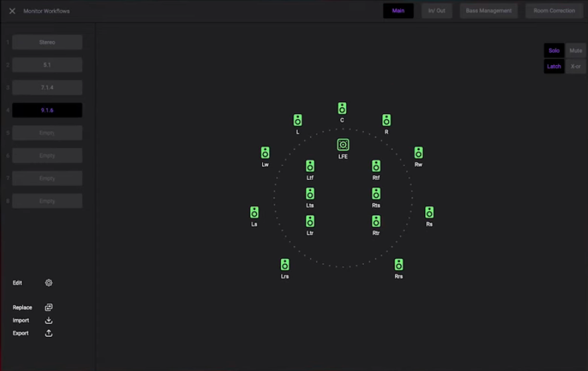Select Empty workflow slot 6
The image size is (588, 371).
[x=47, y=156]
